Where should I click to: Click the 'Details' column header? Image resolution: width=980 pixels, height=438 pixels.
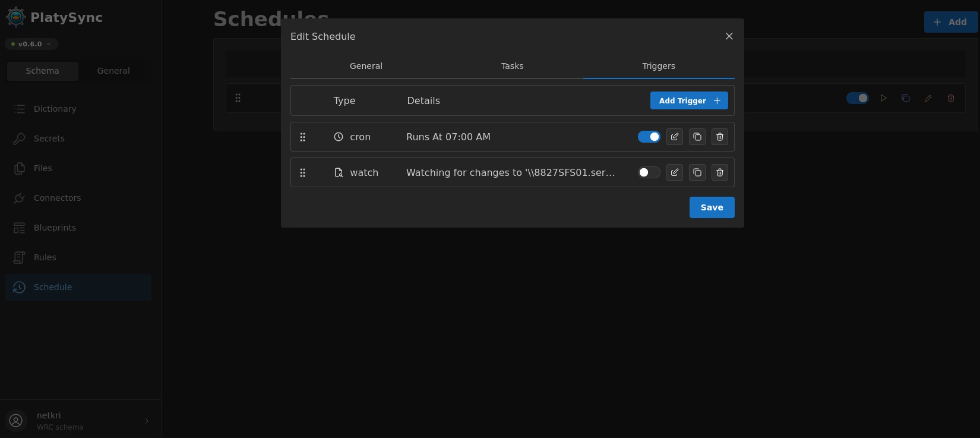[x=423, y=100]
